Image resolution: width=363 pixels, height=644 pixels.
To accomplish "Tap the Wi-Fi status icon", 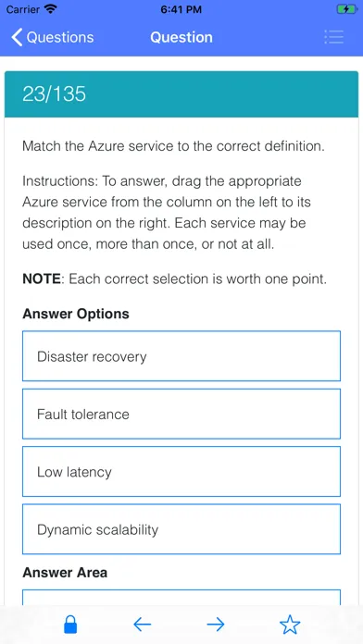I will tap(51, 9).
